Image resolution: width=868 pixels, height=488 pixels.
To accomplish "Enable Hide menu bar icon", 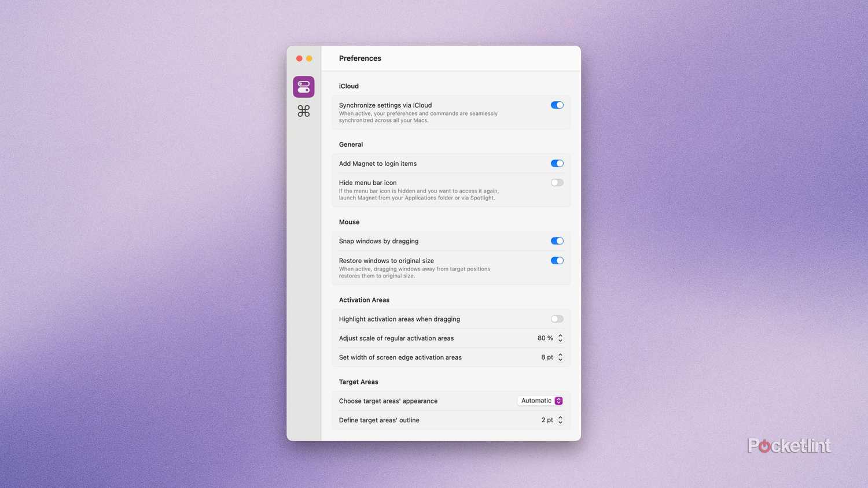I will point(556,182).
